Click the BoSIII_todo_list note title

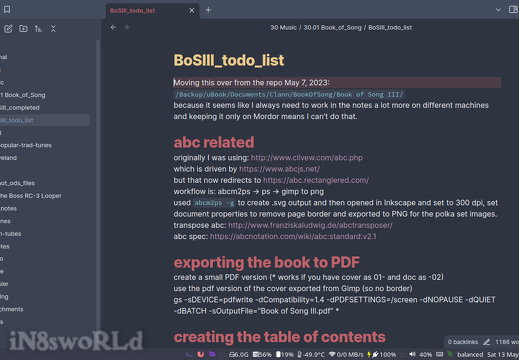click(229, 61)
